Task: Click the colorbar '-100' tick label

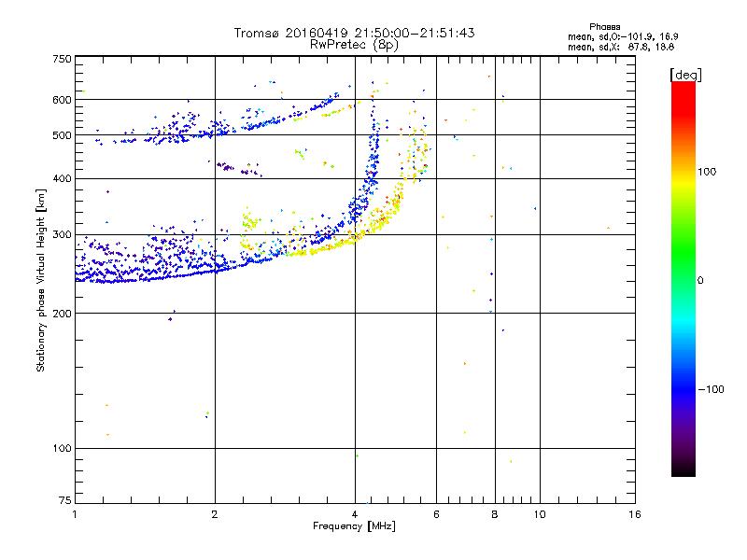Action: click(711, 389)
